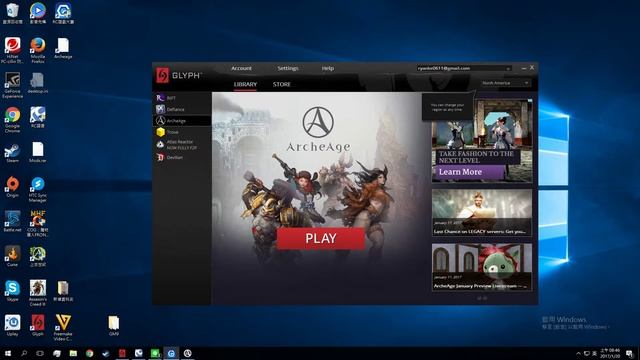Open the Skype desktop shortcut
Screen dimensions: 640x360
click(x=12, y=291)
